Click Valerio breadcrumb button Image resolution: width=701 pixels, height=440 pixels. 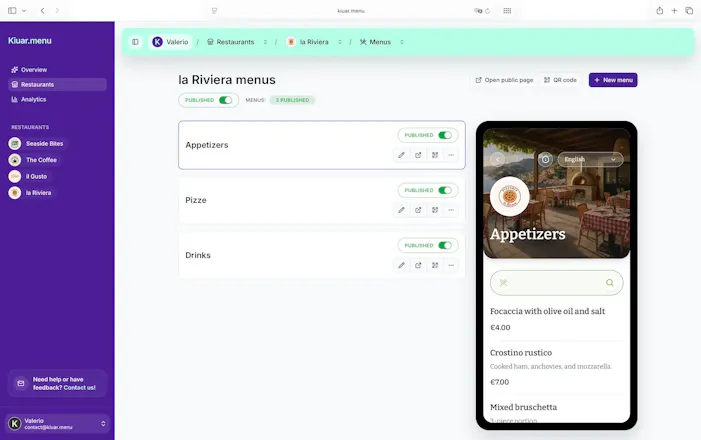(x=170, y=42)
